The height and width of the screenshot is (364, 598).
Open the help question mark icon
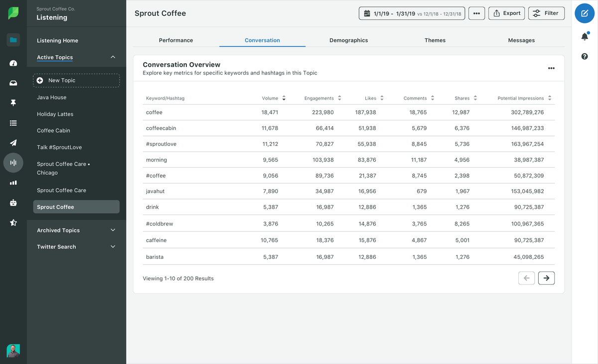[585, 57]
